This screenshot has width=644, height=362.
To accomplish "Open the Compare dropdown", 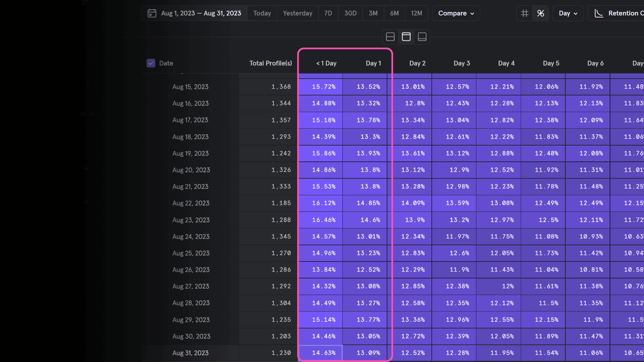I will coord(456,13).
